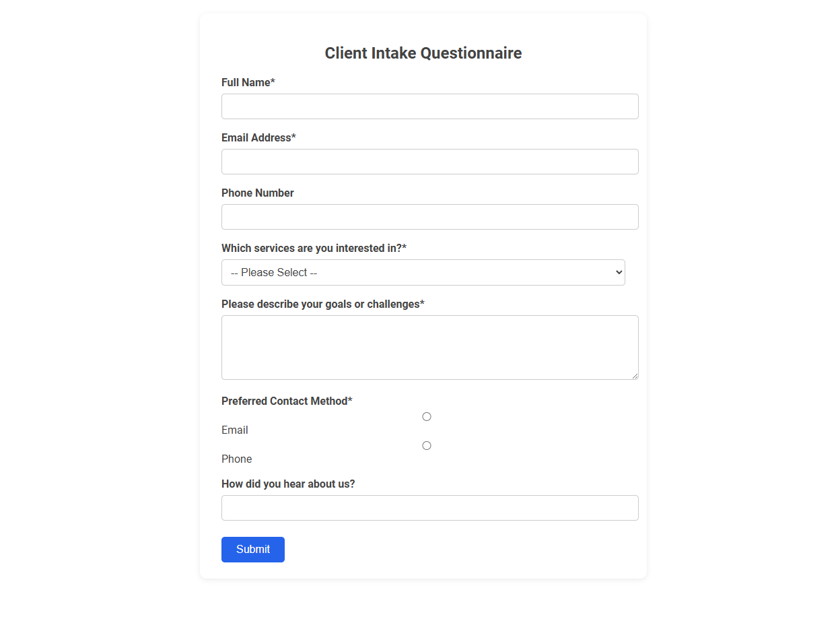Select the Phone contact method radio button
Viewport: 840px width, 619px height.
(x=426, y=445)
